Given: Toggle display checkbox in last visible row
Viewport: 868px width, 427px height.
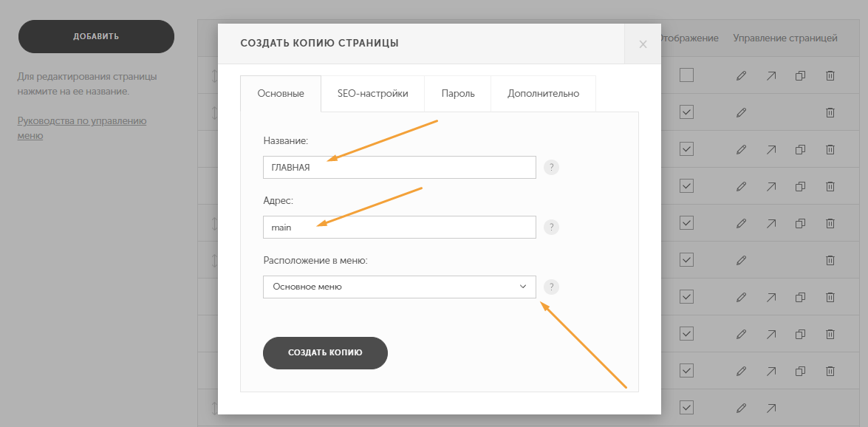Looking at the screenshot, I should coord(686,408).
